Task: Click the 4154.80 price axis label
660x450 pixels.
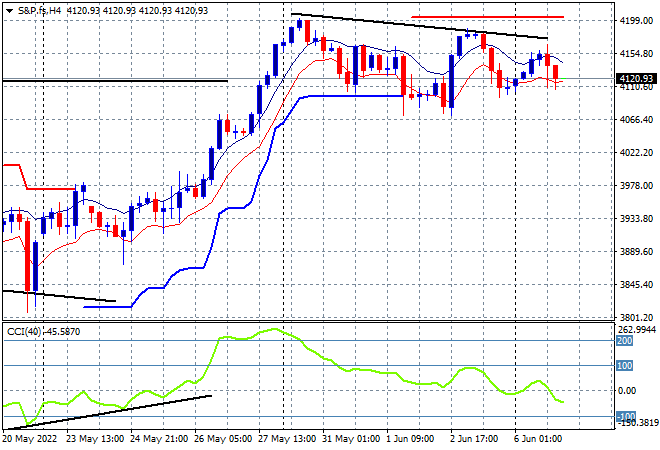Action: (636, 53)
